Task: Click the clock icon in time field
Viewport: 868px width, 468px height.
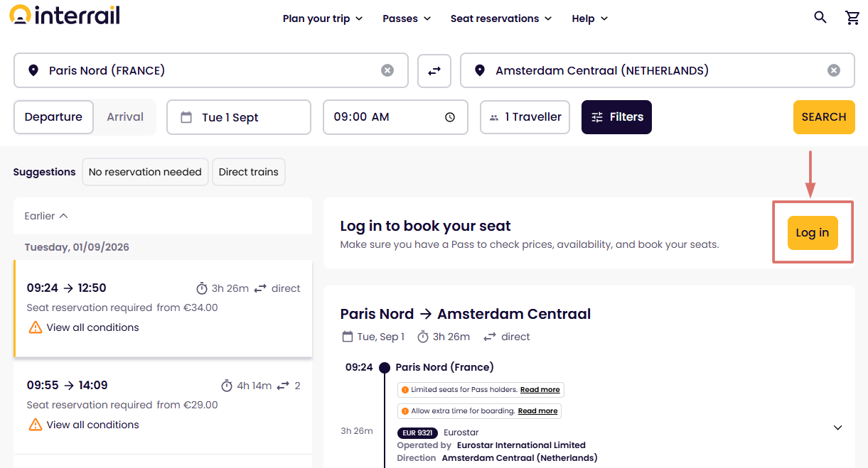Action: tap(450, 117)
